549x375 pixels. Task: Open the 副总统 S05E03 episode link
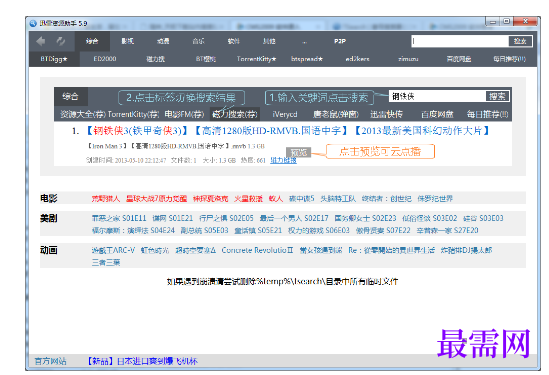204,230
